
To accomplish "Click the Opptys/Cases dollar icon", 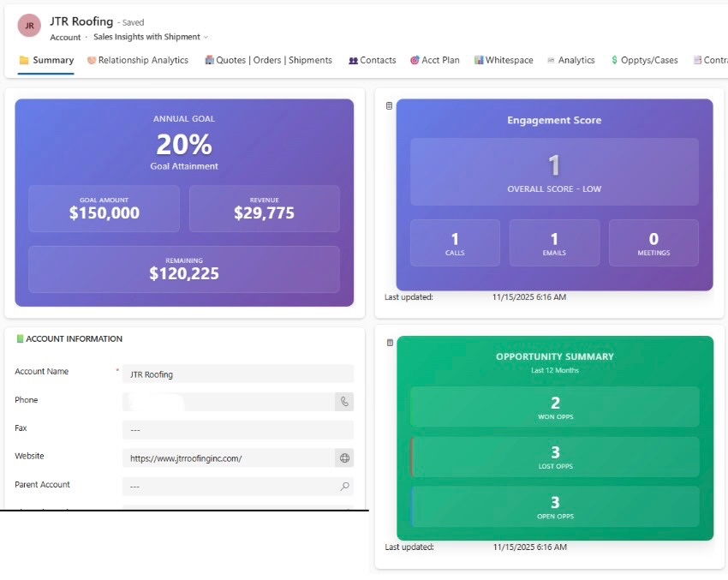I will tap(614, 60).
